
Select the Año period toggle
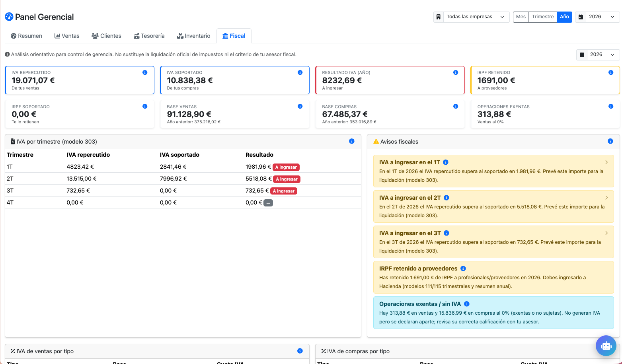[564, 17]
